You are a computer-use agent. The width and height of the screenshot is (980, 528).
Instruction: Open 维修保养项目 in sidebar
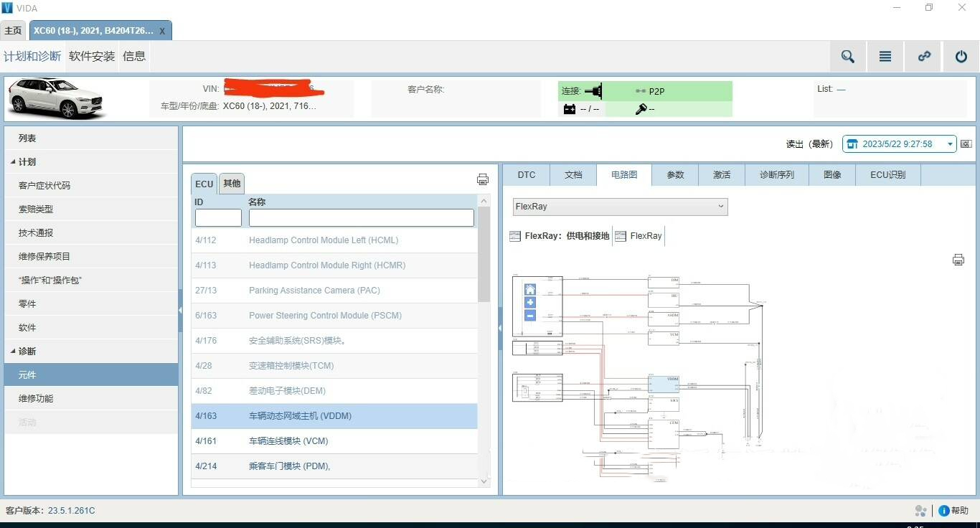91,257
